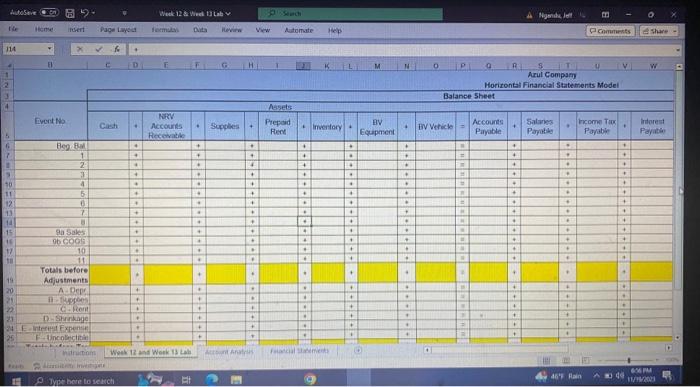The height and width of the screenshot is (387, 700).
Task: Open the File tab
Action: [13, 30]
